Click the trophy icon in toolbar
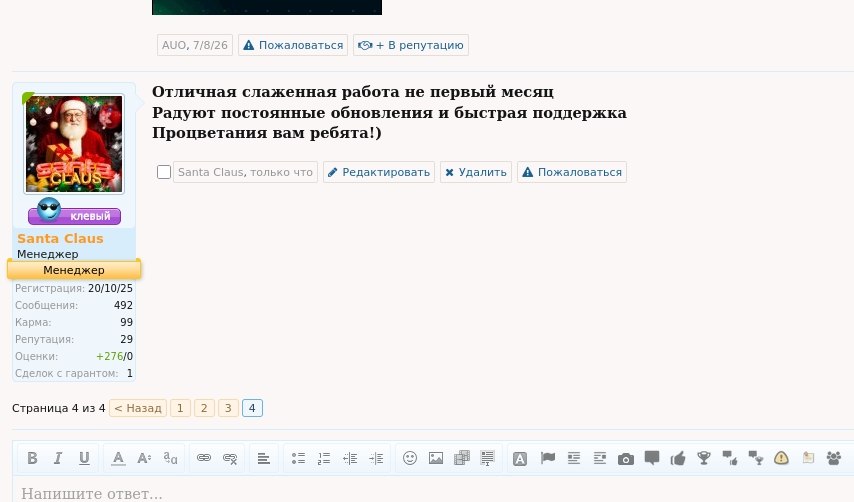The height and width of the screenshot is (502, 854). [704, 458]
